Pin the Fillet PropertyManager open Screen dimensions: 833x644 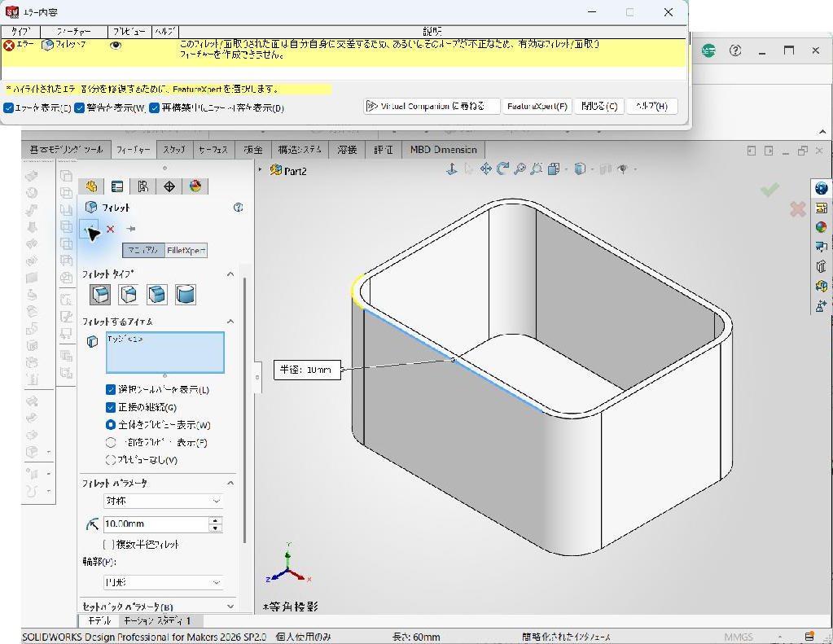point(130,229)
